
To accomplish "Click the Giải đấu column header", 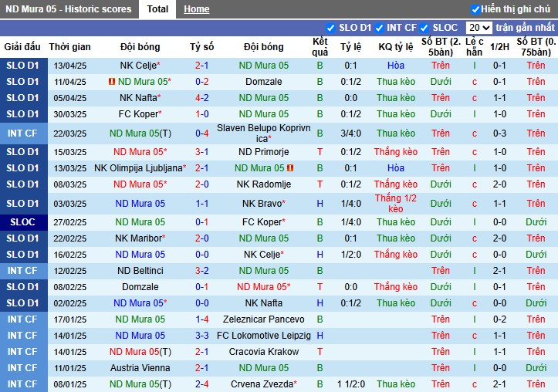I will coord(22,47).
